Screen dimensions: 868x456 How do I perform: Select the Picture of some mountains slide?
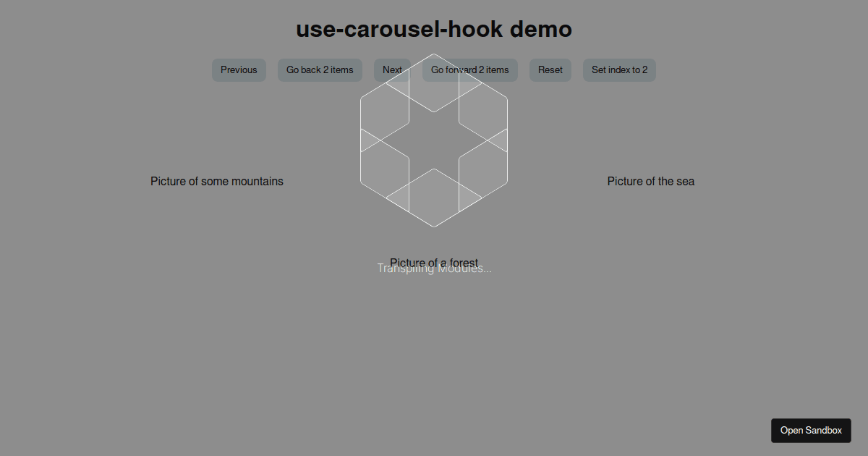[216, 181]
